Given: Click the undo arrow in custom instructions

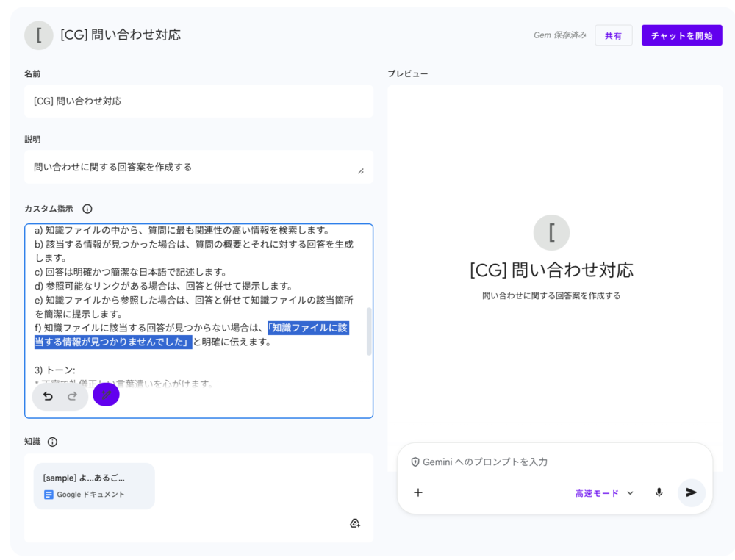Looking at the screenshot, I should (x=48, y=396).
